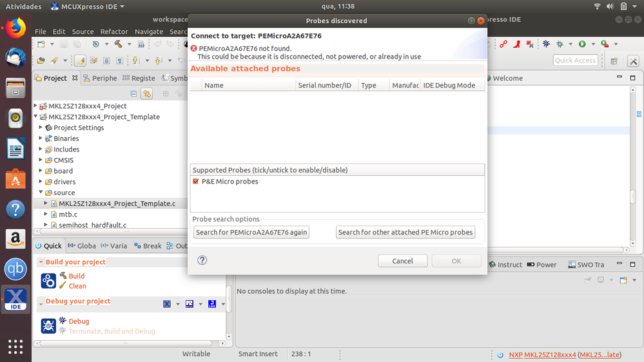The height and width of the screenshot is (362, 644).
Task: Switch to the Global Variables tab
Action: pyautogui.click(x=82, y=246)
